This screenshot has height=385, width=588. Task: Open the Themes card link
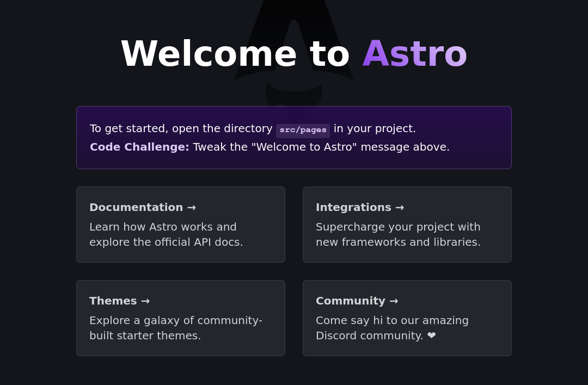point(180,318)
